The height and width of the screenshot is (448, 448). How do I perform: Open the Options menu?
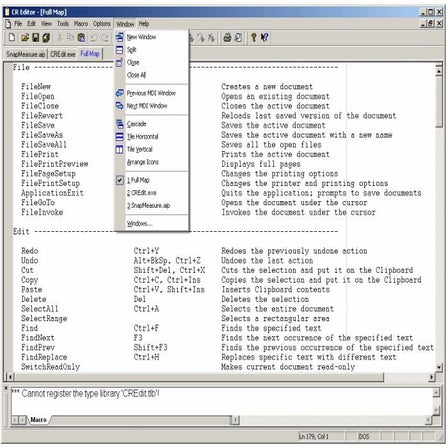click(x=101, y=24)
